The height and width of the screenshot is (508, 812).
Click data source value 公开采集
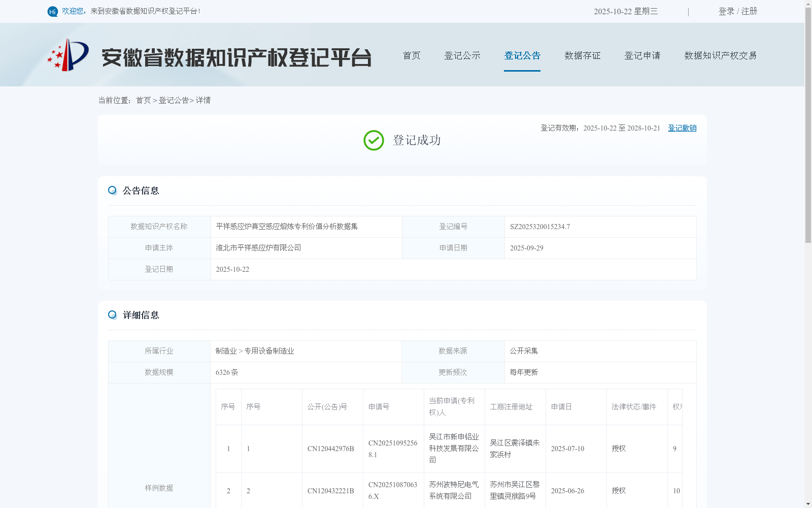(524, 351)
